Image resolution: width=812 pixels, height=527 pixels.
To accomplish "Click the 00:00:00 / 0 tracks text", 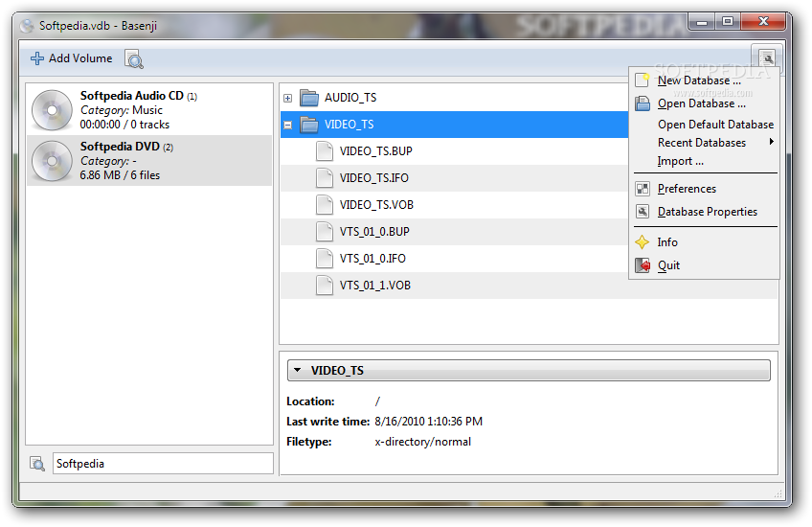I will (124, 125).
